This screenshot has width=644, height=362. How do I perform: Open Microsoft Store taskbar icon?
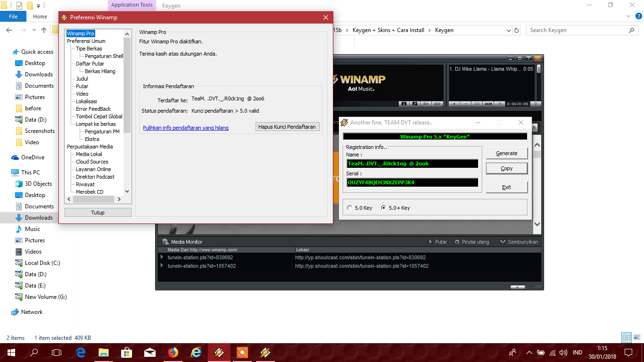127,352
